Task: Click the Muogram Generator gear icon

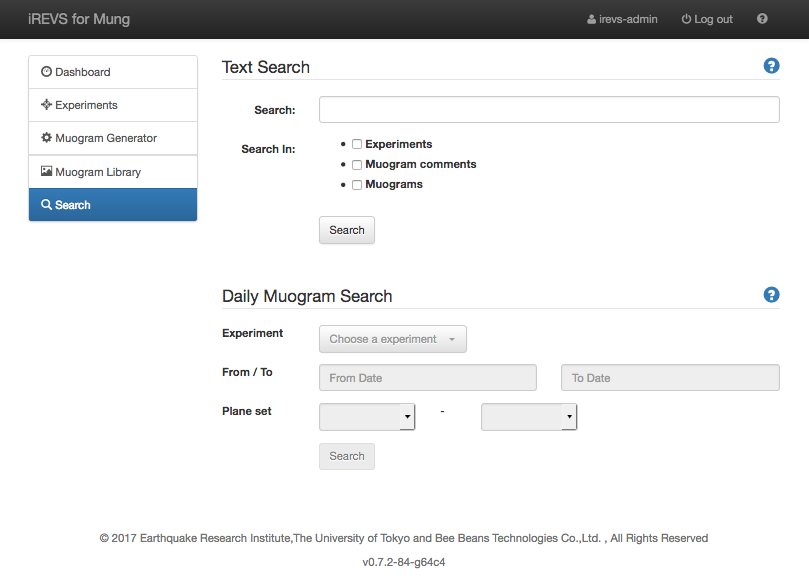Action: point(46,138)
